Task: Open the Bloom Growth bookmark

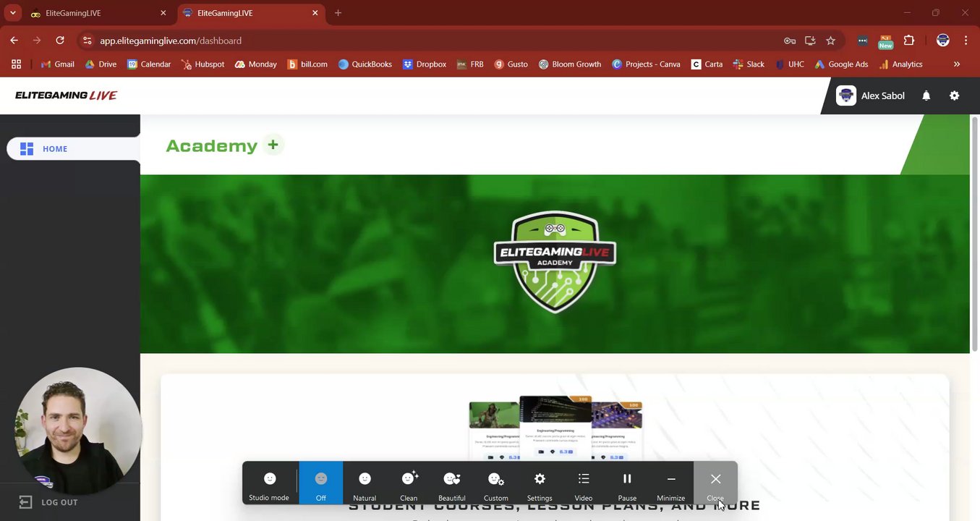Action: 570,64
